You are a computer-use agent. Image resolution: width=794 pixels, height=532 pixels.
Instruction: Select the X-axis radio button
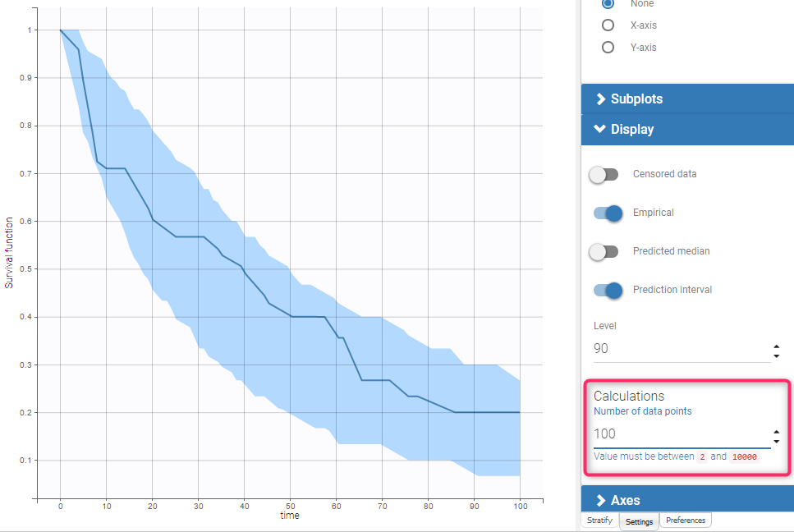[608, 25]
